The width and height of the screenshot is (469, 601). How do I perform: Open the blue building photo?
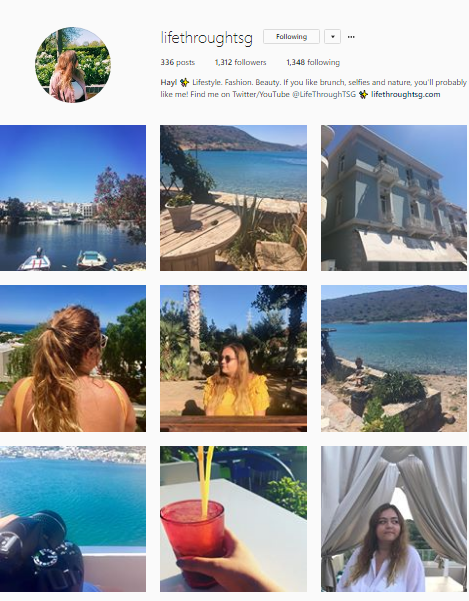pyautogui.click(x=394, y=198)
